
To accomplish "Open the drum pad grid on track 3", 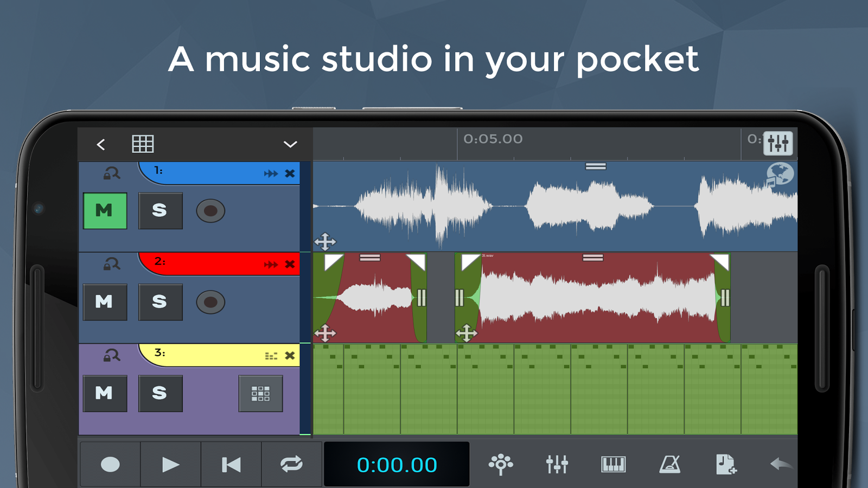I will click(x=260, y=394).
